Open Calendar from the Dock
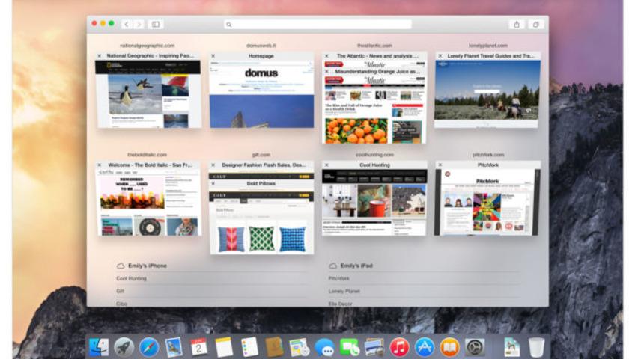This screenshot has width=644, height=359. pos(198,347)
